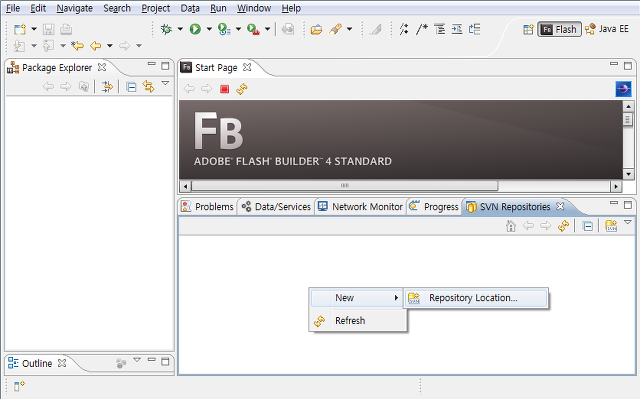Open the Outline view menu triangle
This screenshot has width=640, height=399.
pos(137,360)
